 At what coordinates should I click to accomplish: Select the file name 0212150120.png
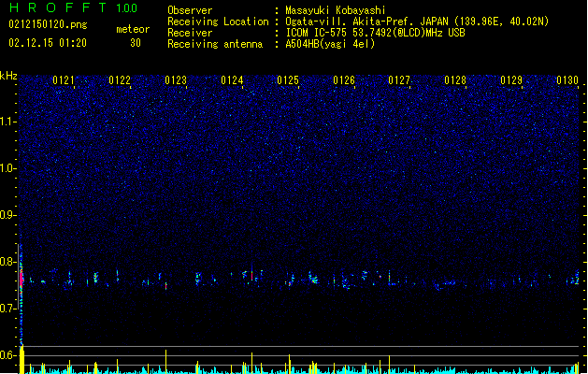click(48, 24)
